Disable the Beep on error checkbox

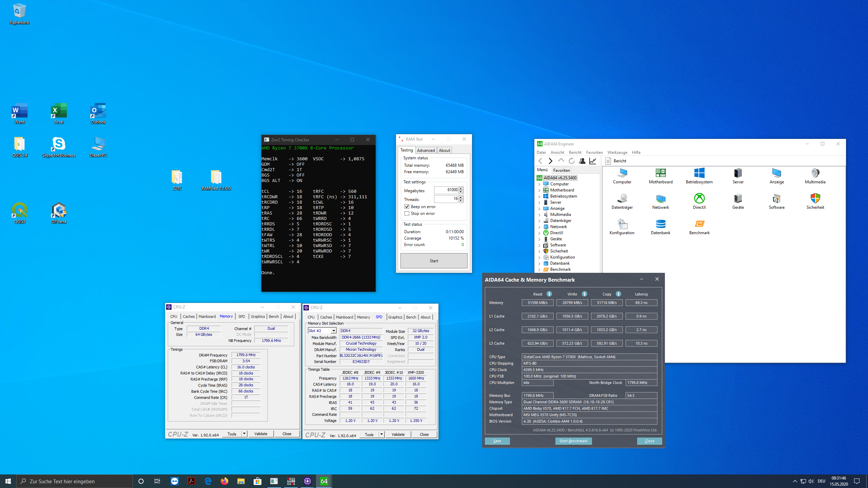click(407, 207)
